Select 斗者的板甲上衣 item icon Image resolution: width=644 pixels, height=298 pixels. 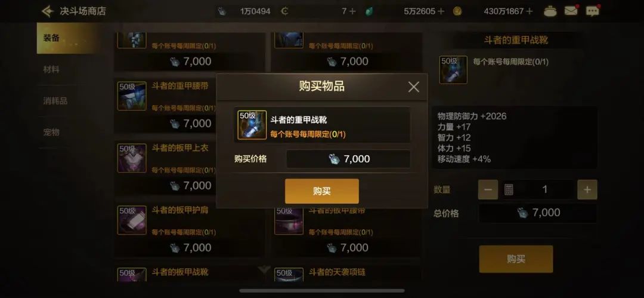coord(132,158)
